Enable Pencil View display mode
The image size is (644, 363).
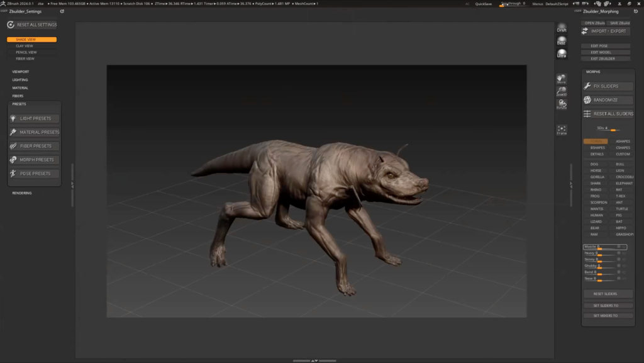(x=26, y=52)
